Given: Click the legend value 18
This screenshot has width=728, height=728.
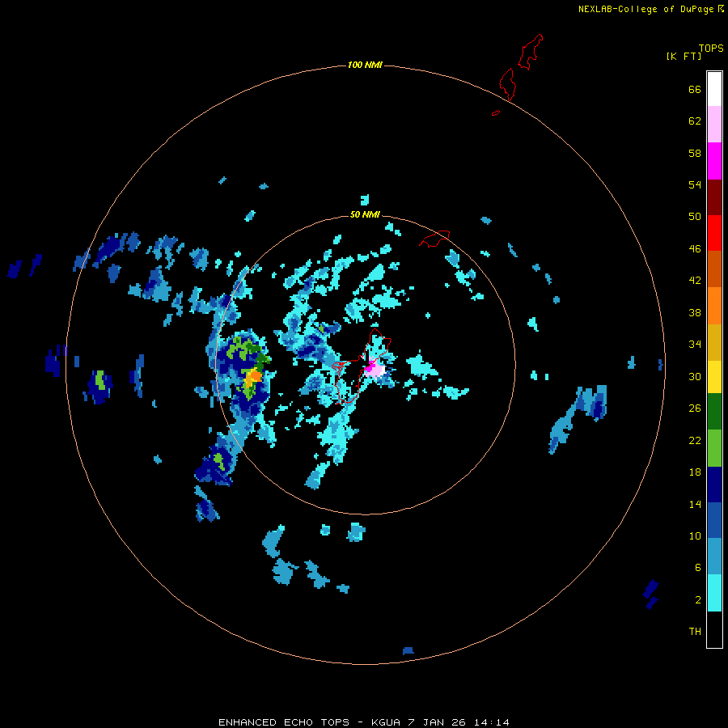Looking at the screenshot, I should (695, 472).
